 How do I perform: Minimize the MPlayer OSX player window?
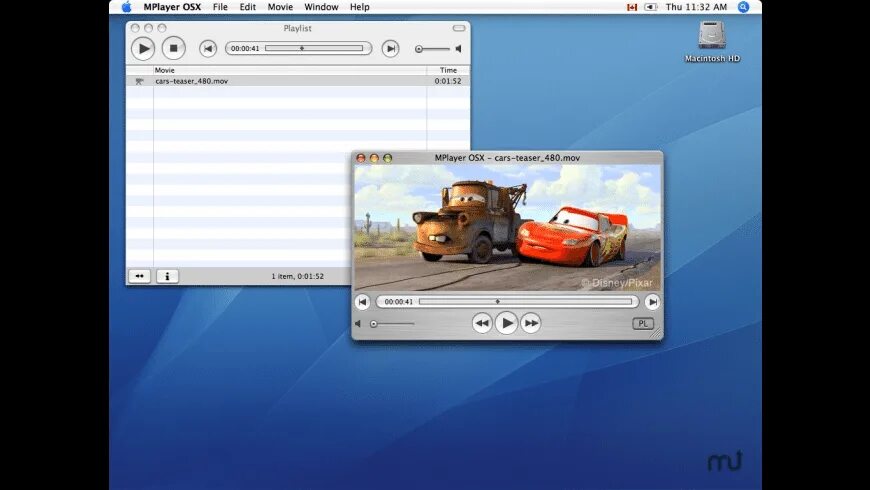[374, 158]
